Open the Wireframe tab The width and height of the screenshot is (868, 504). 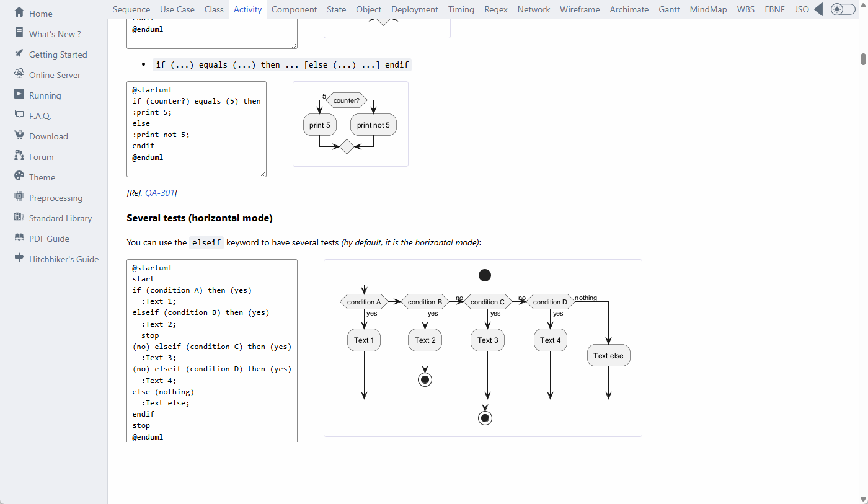pyautogui.click(x=580, y=9)
